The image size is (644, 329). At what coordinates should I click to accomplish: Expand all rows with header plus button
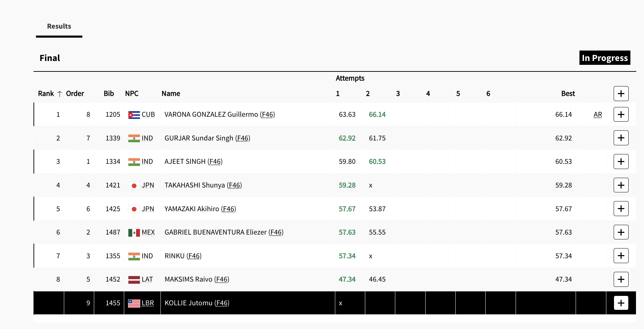tap(621, 93)
